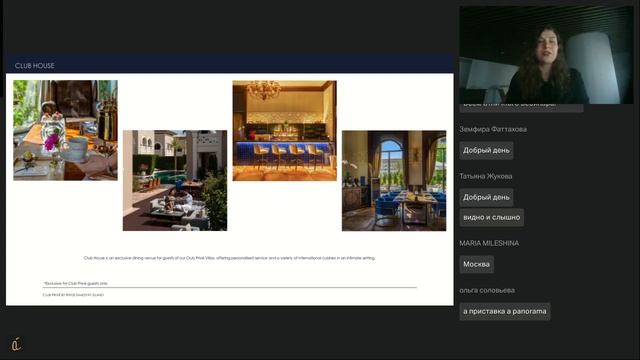Click Татьяна's 'Добрый день' message
640x360 pixels.
pyautogui.click(x=486, y=197)
